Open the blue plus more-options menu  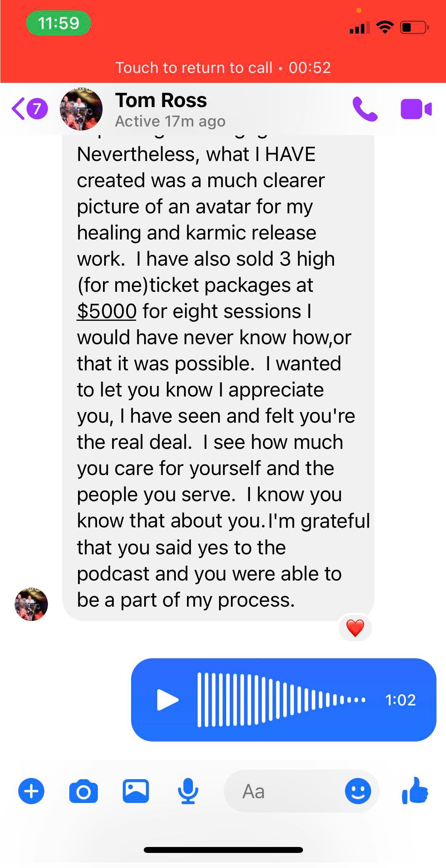click(x=31, y=791)
